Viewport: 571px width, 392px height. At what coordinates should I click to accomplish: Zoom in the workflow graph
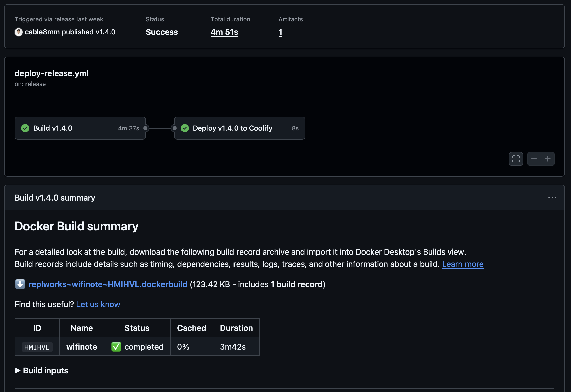pos(548,159)
